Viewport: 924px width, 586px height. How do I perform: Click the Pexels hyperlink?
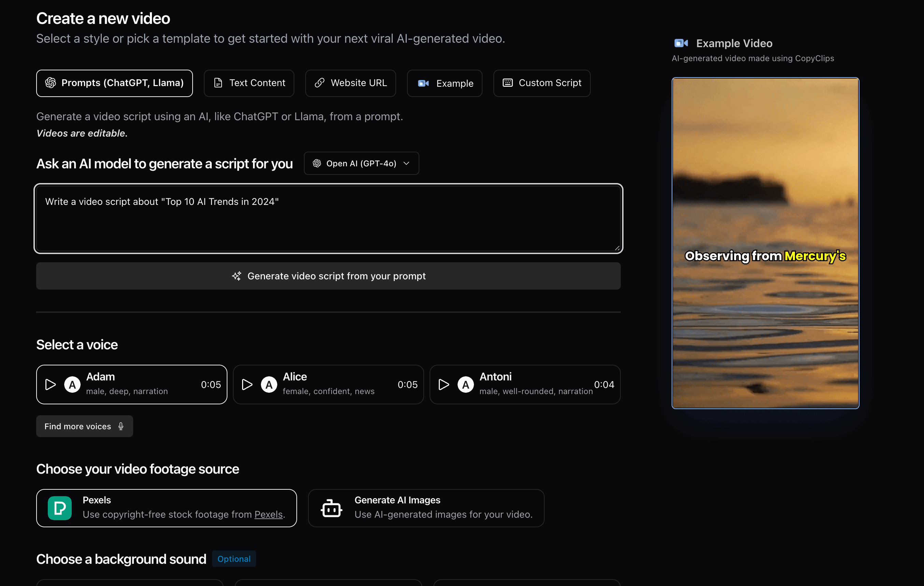pyautogui.click(x=268, y=515)
